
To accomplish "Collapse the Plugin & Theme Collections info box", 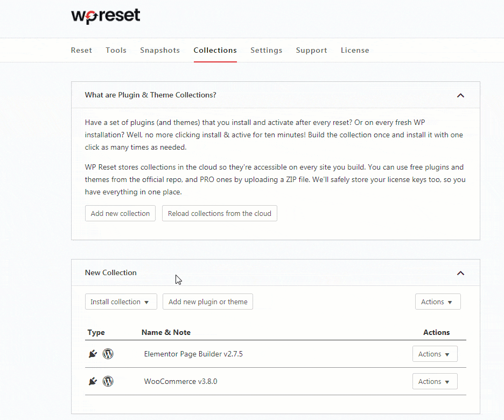I will click(460, 95).
